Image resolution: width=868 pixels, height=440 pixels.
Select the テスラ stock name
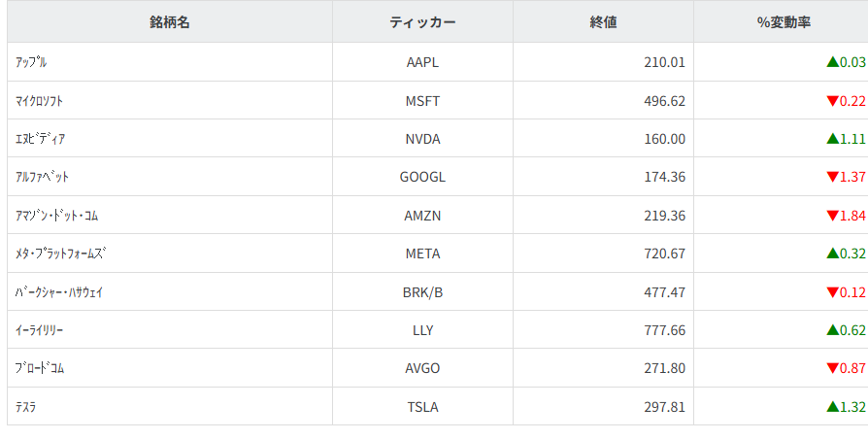26,407
